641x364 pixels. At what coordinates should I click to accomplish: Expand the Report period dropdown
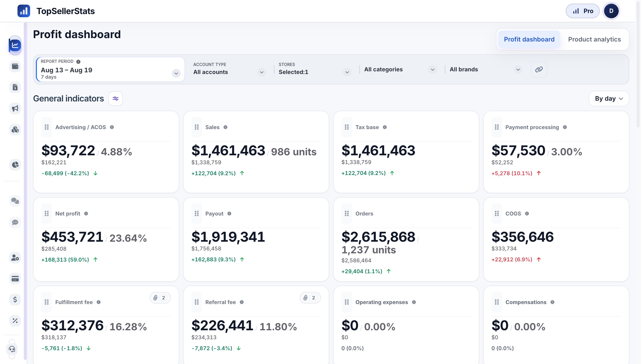[110, 69]
